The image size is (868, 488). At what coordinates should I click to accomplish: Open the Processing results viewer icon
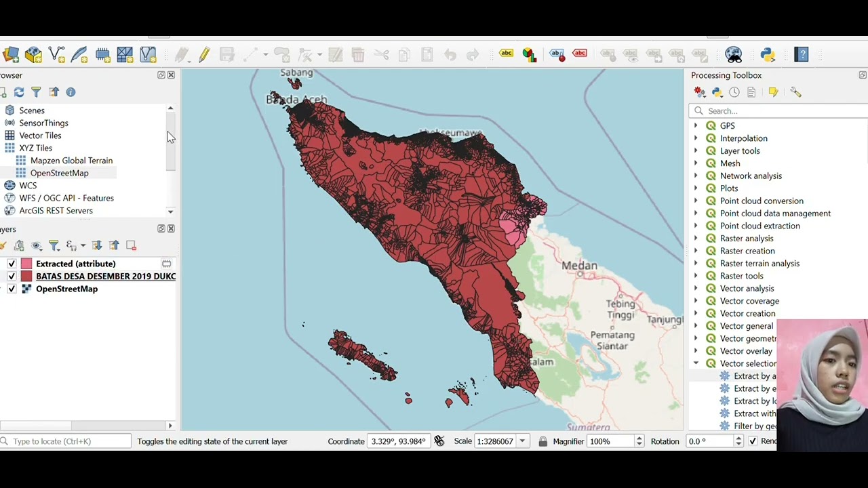coord(751,92)
